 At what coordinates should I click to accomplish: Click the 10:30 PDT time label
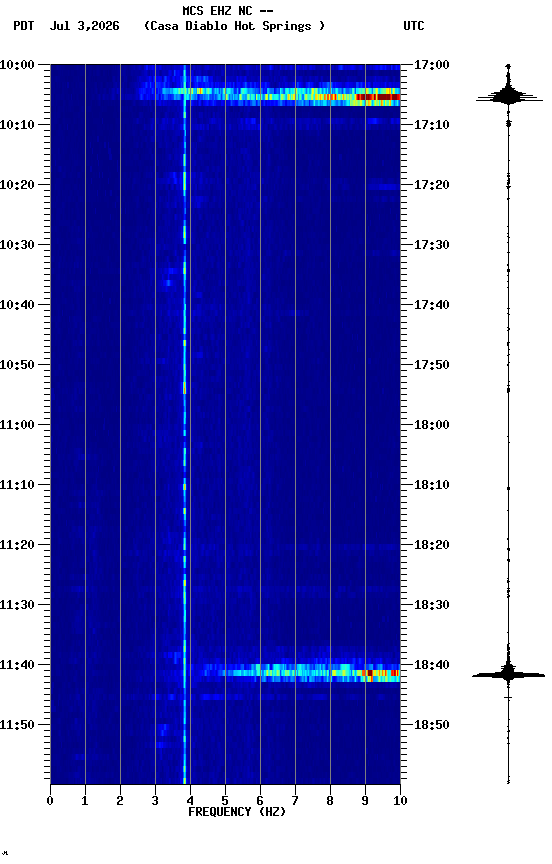(17, 245)
